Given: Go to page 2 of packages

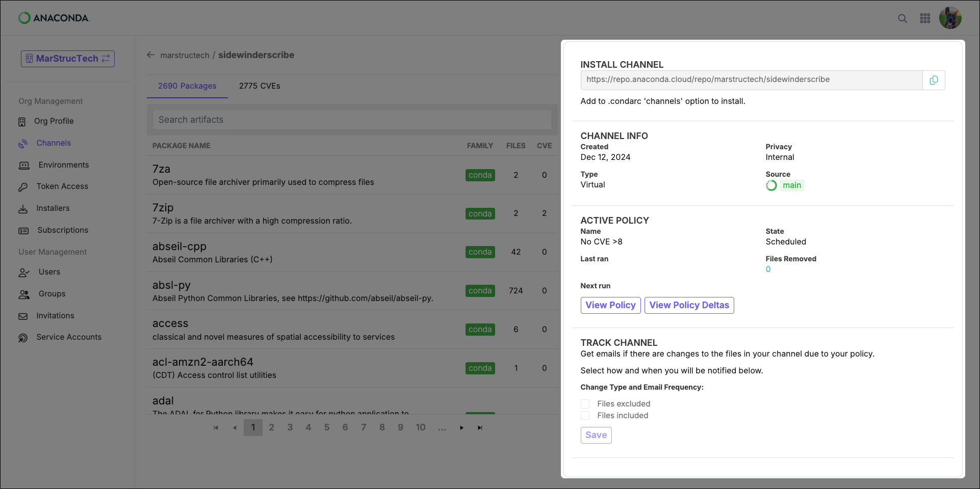Looking at the screenshot, I should tap(271, 428).
